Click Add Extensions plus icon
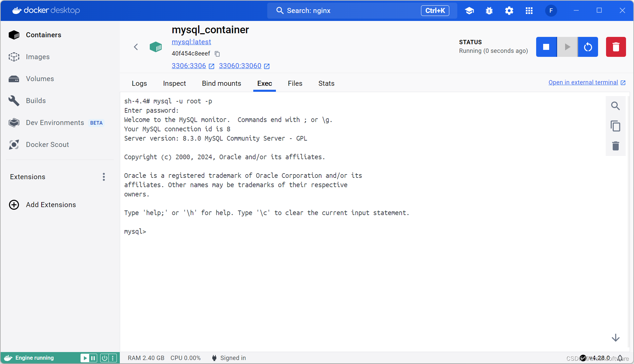634x364 pixels. pos(14,205)
